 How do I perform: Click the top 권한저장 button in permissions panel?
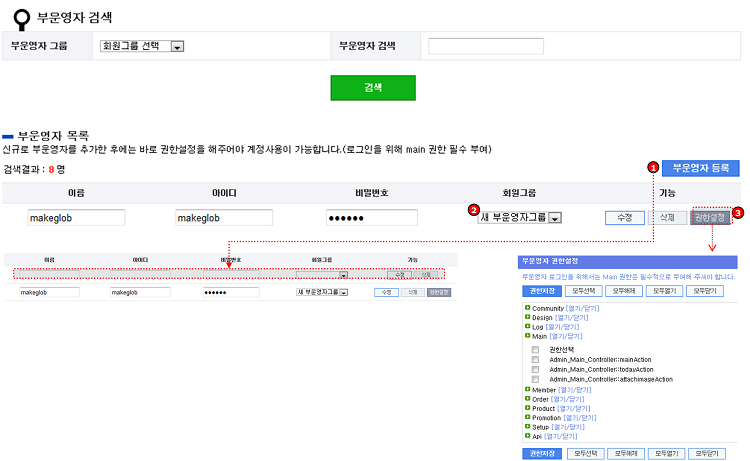(542, 291)
